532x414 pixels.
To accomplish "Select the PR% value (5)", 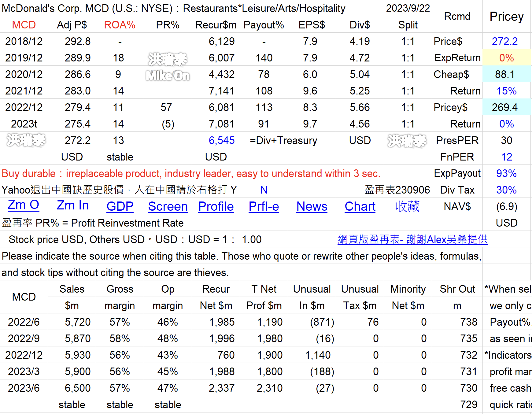I will coord(168,124).
